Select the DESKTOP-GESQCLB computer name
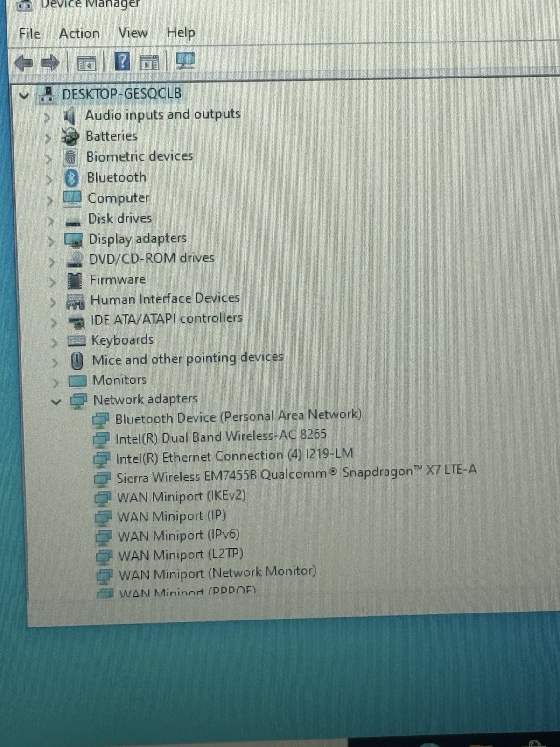 [122, 93]
